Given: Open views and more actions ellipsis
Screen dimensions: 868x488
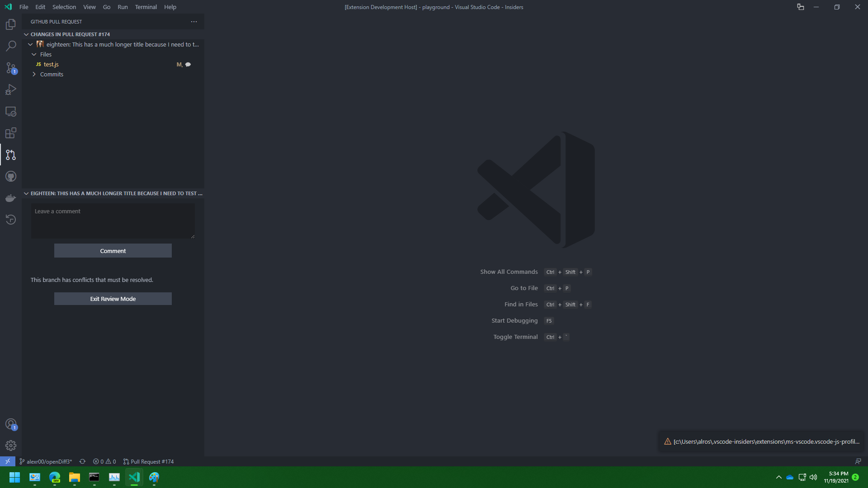Looking at the screenshot, I should 194,22.
